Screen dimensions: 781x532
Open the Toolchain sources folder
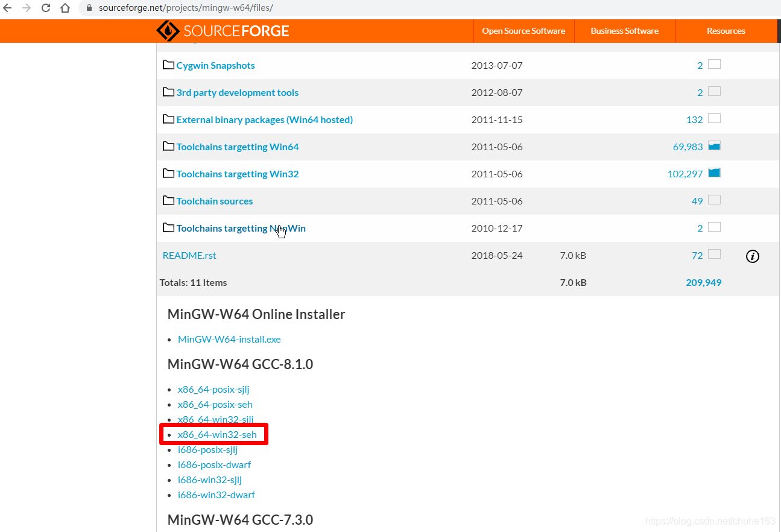[214, 201]
